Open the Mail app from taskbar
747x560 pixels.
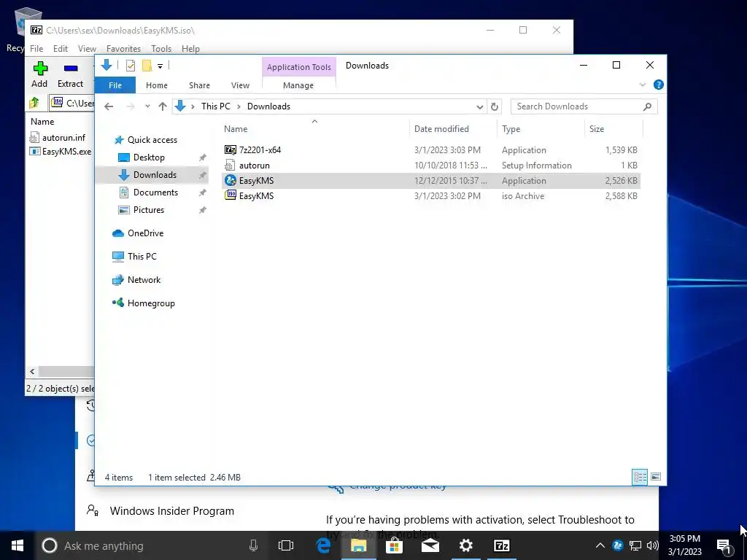point(430,545)
